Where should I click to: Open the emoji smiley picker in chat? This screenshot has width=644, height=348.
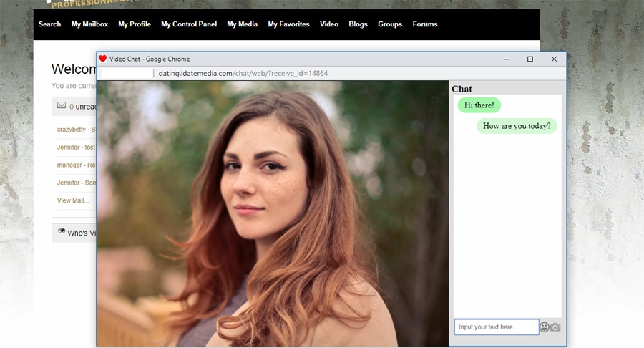(x=545, y=327)
